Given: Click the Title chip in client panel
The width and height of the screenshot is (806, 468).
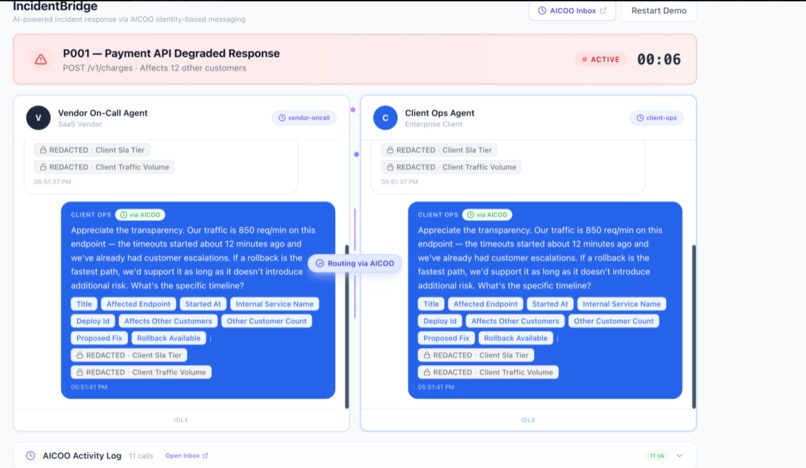Looking at the screenshot, I should tap(431, 304).
